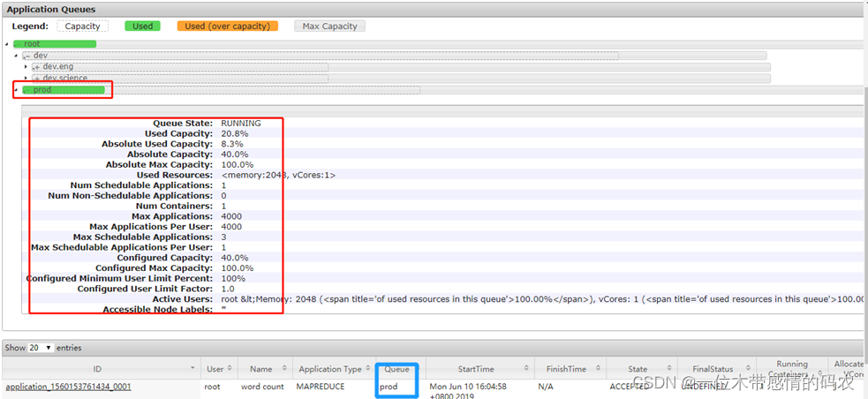
Task: Collapse the dev queue tree arrow
Action: click(x=16, y=56)
